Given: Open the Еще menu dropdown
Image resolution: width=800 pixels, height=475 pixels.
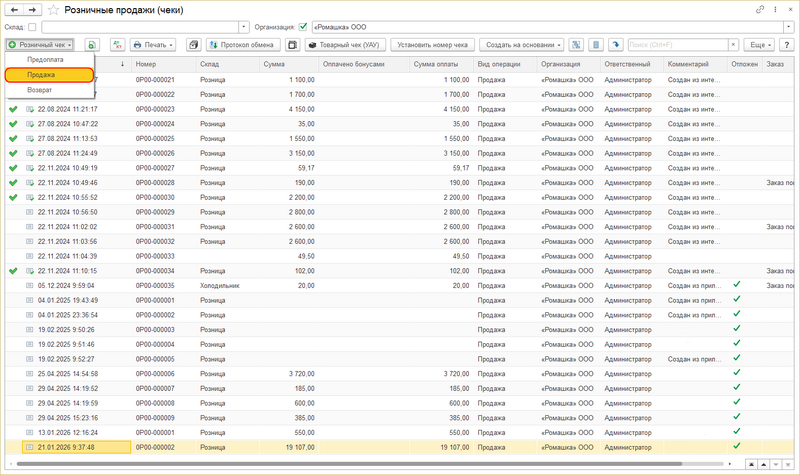Looking at the screenshot, I should (761, 45).
